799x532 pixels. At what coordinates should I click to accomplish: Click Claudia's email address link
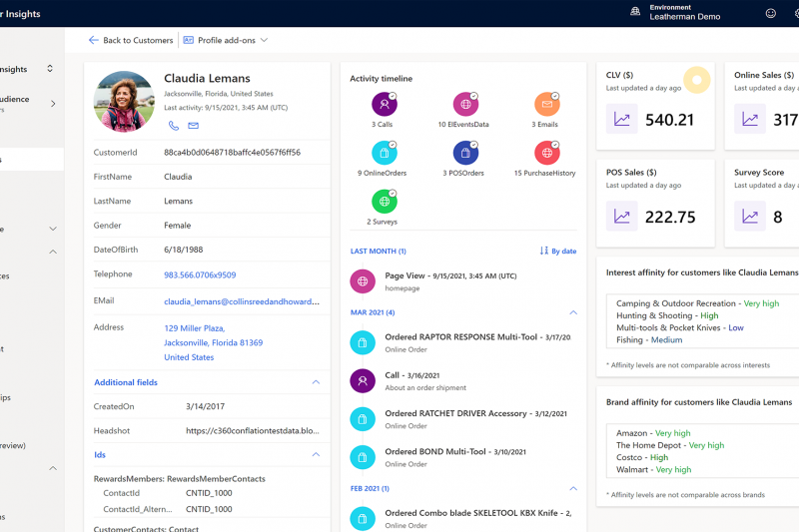coord(242,301)
